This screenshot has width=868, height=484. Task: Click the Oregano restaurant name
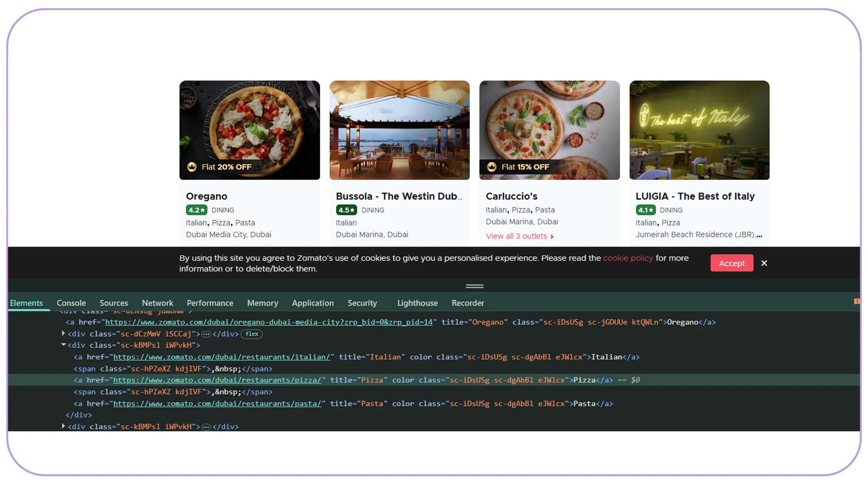pos(207,196)
